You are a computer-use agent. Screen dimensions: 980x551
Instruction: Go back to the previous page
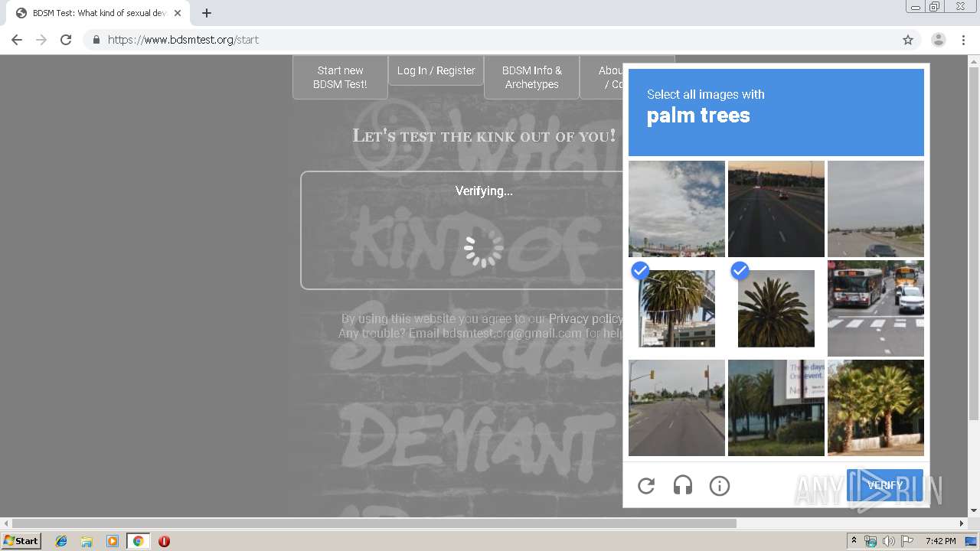click(17, 40)
